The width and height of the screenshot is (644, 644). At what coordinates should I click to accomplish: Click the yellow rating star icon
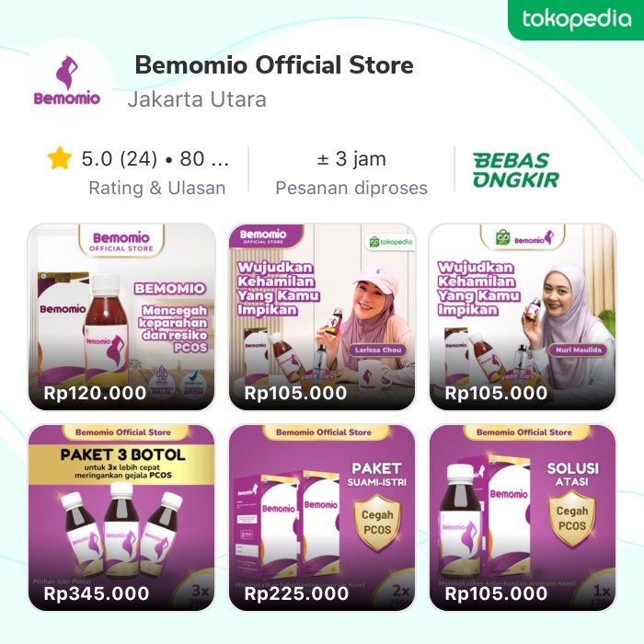click(60, 158)
